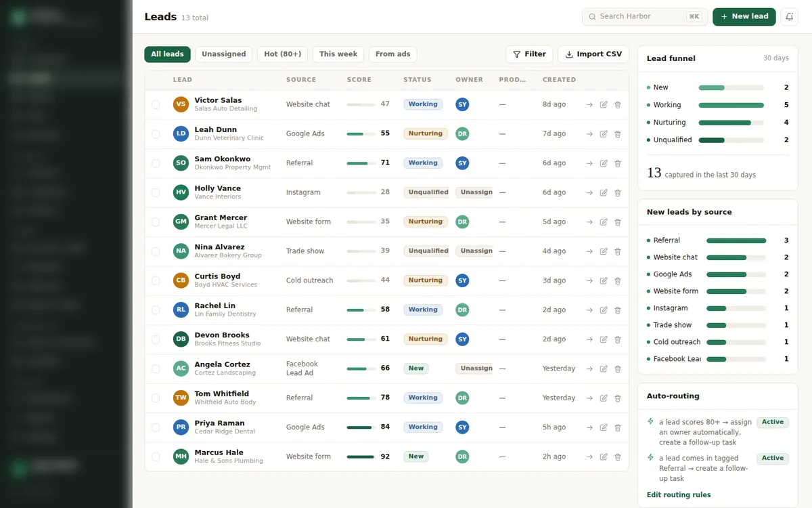Click the Created column header
This screenshot has width=812, height=508.
pos(559,80)
